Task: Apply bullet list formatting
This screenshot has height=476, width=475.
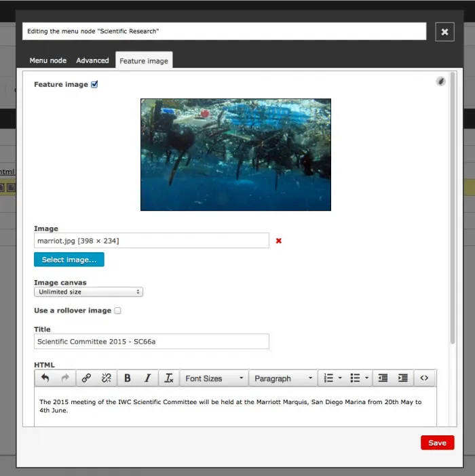Action: tap(355, 378)
